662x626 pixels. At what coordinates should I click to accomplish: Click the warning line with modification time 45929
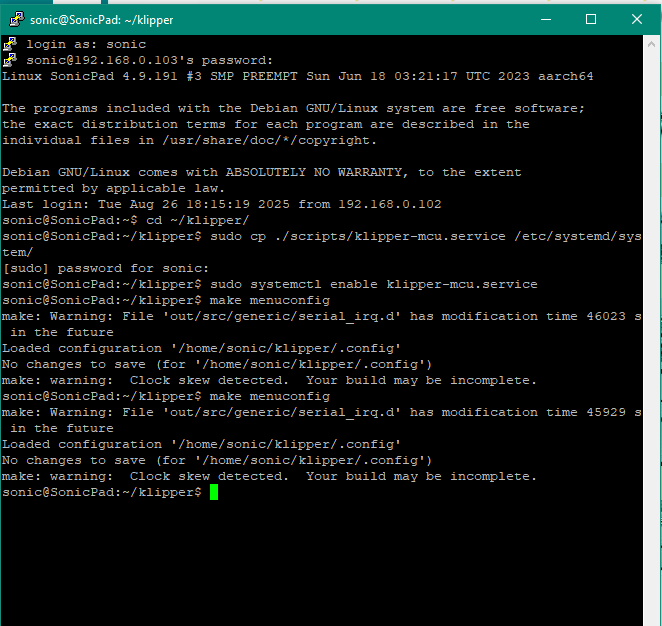click(322, 420)
